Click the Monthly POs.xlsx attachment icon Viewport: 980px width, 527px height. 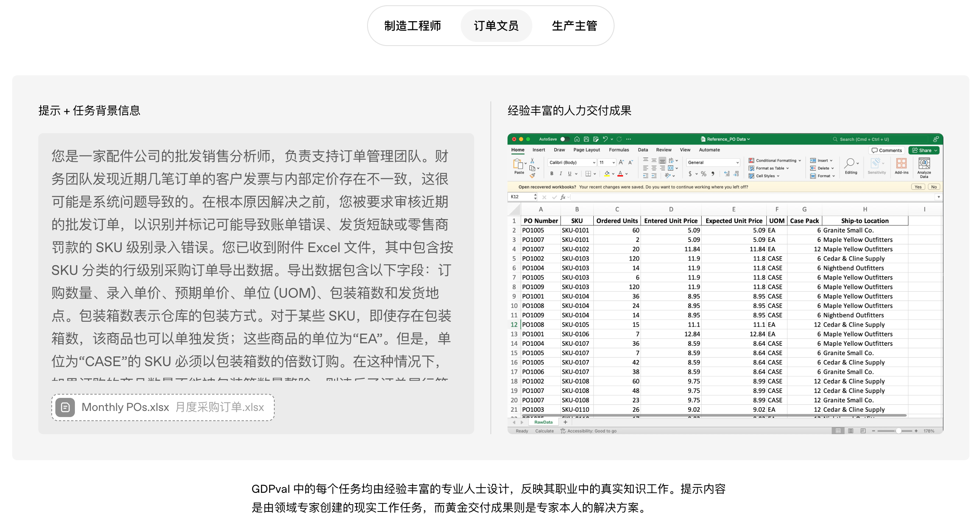[65, 407]
